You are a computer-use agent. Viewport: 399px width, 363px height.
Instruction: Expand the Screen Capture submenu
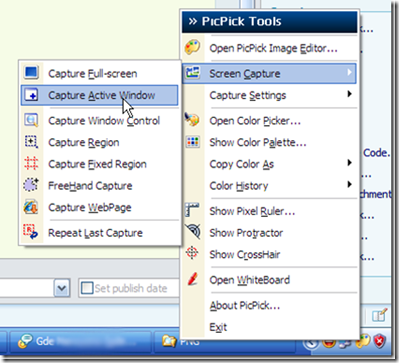click(x=269, y=73)
